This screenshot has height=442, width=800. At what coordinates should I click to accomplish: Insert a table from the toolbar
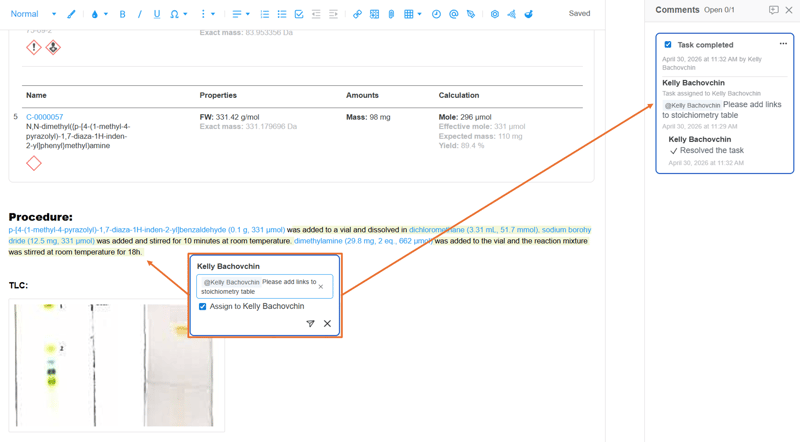point(409,14)
